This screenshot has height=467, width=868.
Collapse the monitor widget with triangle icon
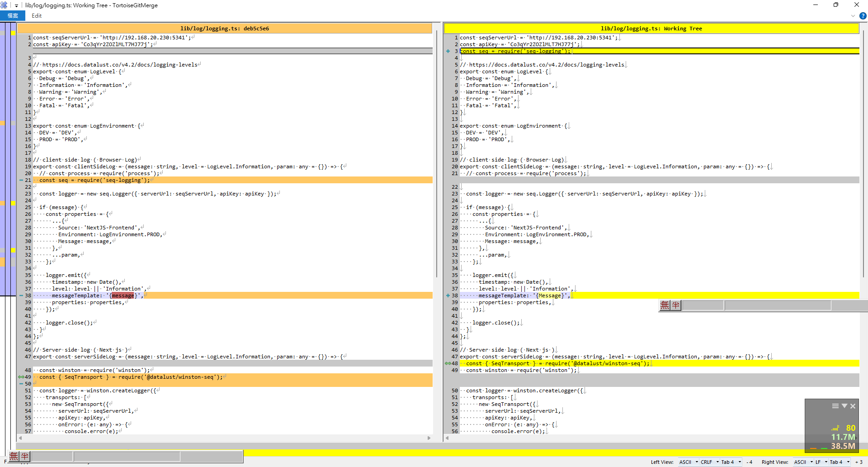point(844,406)
